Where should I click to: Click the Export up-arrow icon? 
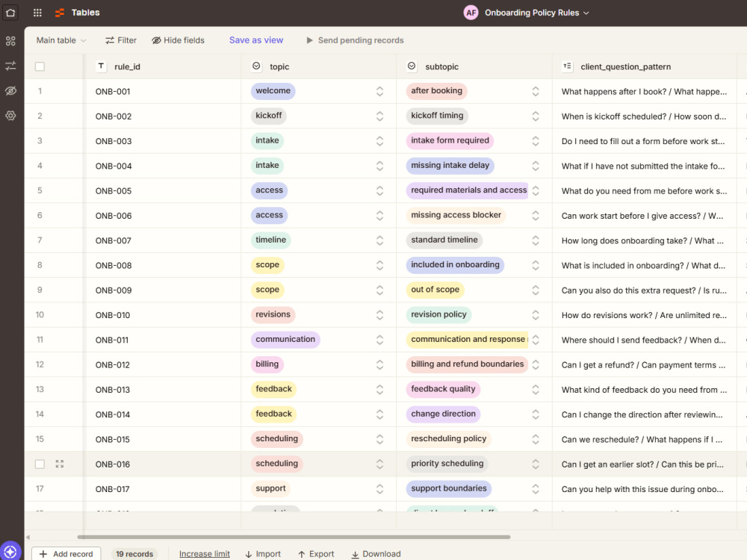[x=302, y=554]
